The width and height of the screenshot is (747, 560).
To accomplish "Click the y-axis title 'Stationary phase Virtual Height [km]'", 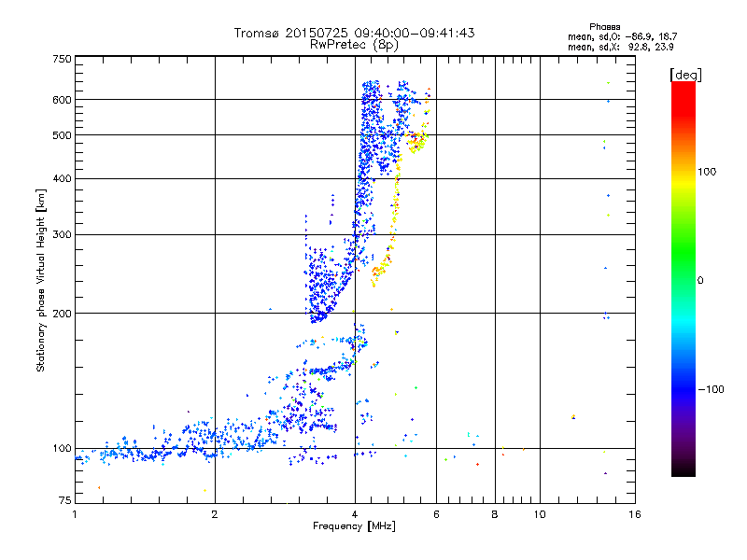I will coord(41,280).
